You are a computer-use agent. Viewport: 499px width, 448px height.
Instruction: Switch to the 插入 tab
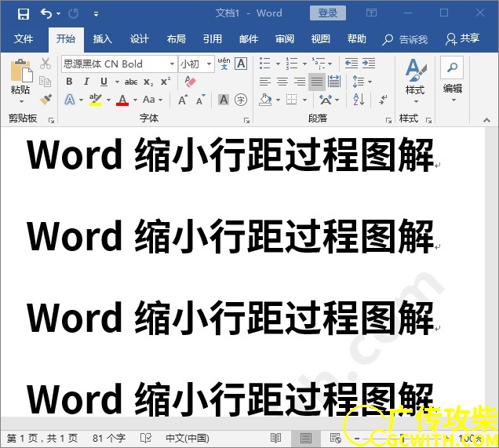(103, 38)
